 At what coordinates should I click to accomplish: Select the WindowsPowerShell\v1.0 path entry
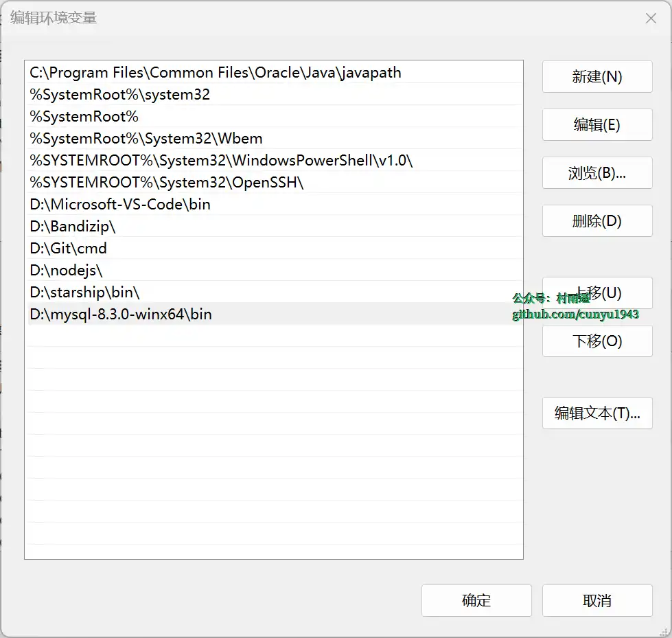click(221, 161)
